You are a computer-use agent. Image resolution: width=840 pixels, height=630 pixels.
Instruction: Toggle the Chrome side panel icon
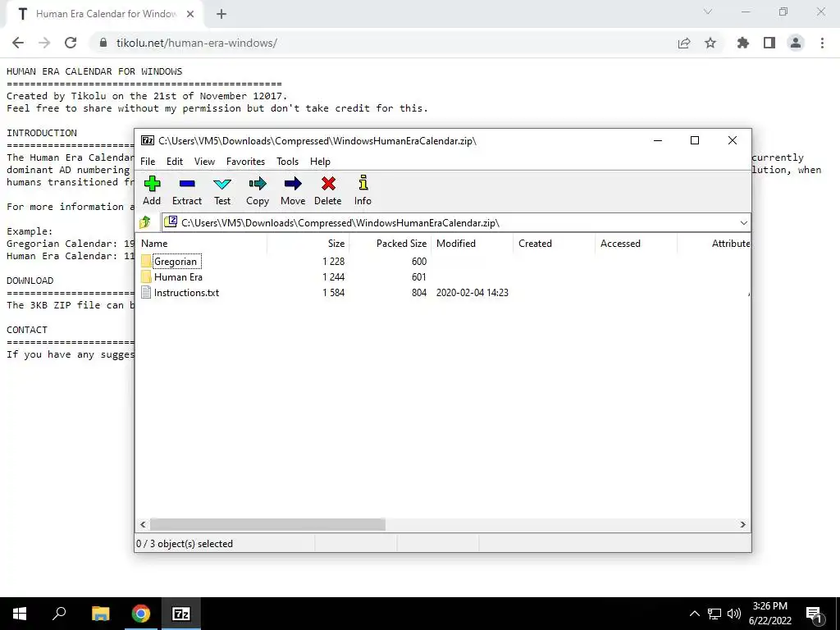point(769,43)
